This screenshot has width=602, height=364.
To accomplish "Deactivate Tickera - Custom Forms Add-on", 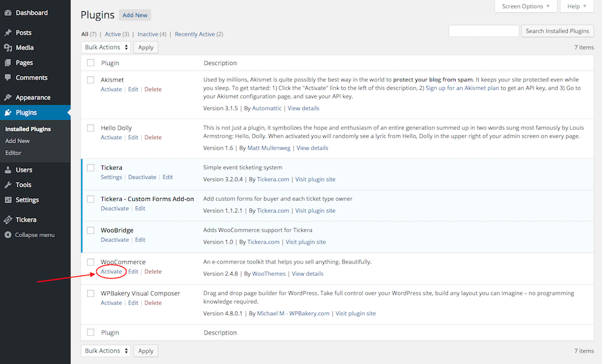I will coord(115,208).
